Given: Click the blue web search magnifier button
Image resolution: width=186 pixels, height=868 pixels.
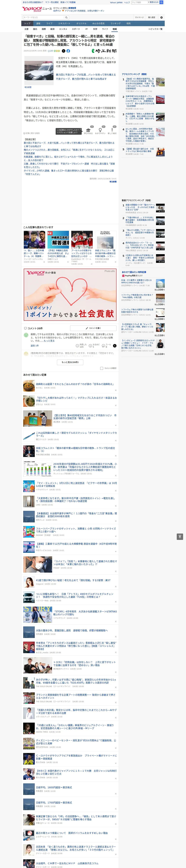Looking at the screenshot, I should click(x=161, y=2).
